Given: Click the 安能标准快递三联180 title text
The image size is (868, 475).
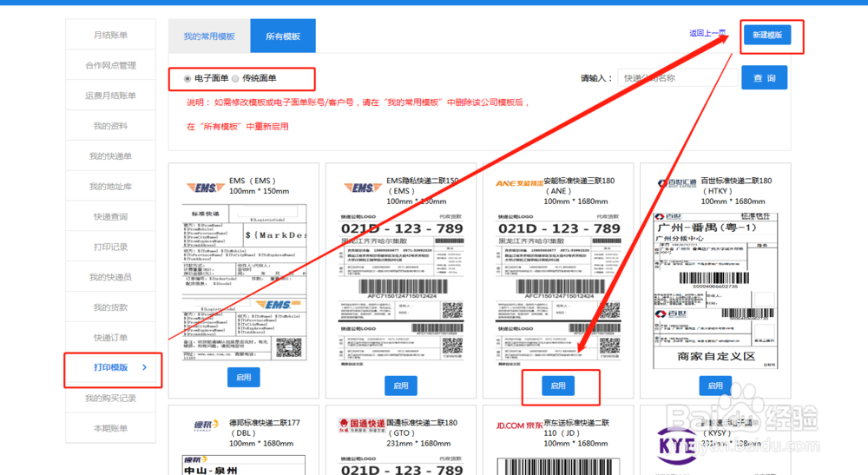Looking at the screenshot, I should [579, 181].
